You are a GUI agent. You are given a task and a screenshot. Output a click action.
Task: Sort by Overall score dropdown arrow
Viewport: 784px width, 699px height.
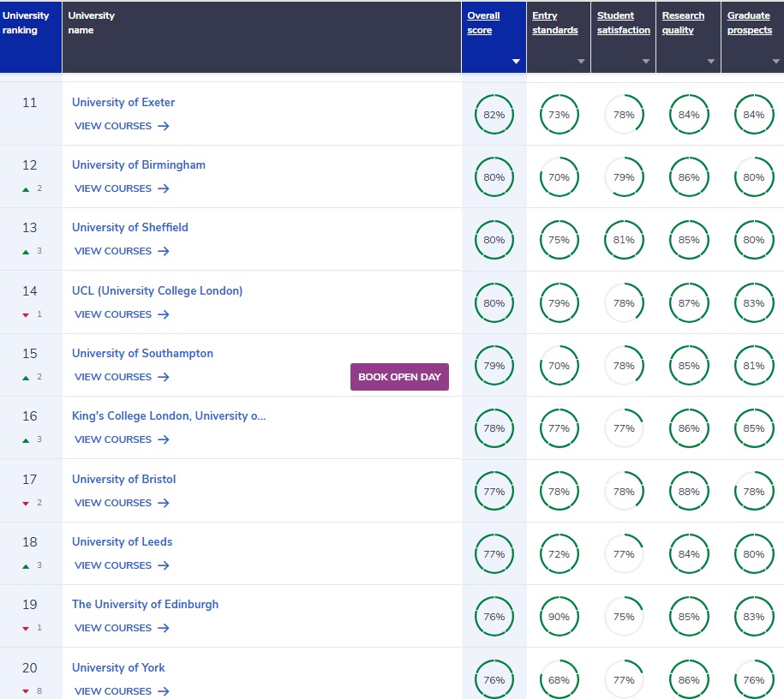[x=516, y=62]
